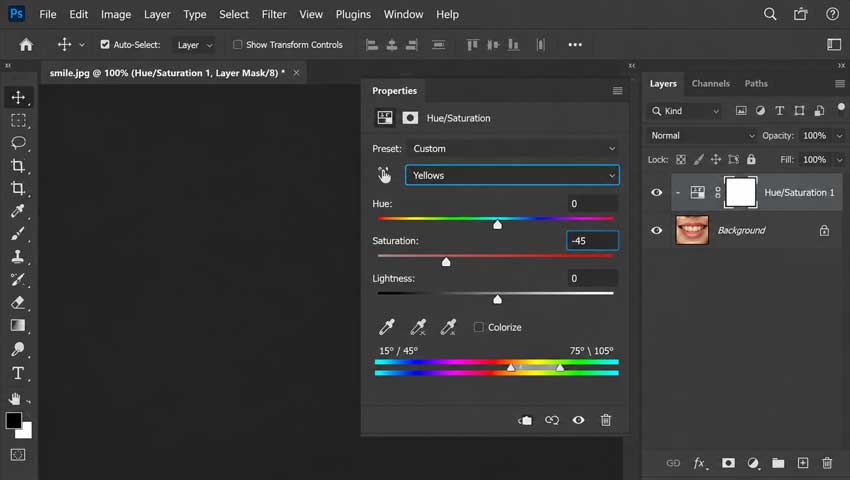Image resolution: width=850 pixels, height=480 pixels.
Task: Select the Subtract from Sample eyedropper
Action: click(448, 327)
